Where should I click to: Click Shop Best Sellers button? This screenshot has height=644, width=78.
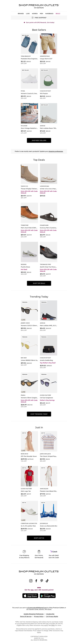point(39,140)
